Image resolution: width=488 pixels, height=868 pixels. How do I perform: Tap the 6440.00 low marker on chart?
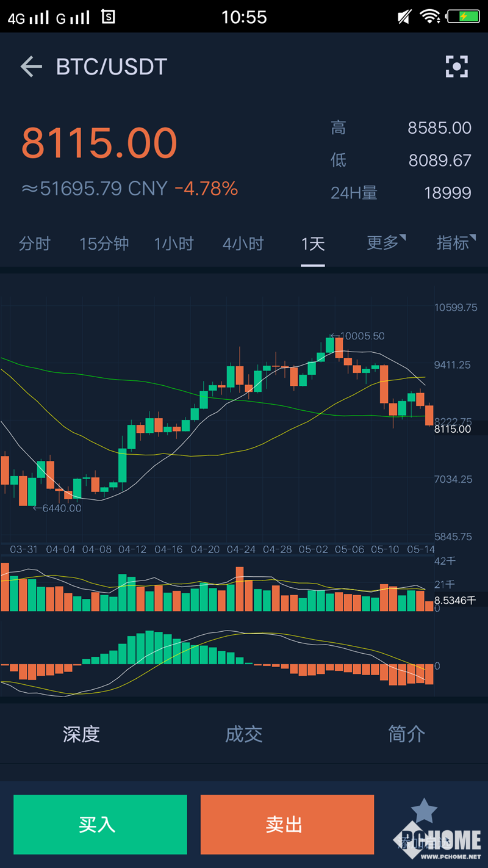(x=57, y=508)
